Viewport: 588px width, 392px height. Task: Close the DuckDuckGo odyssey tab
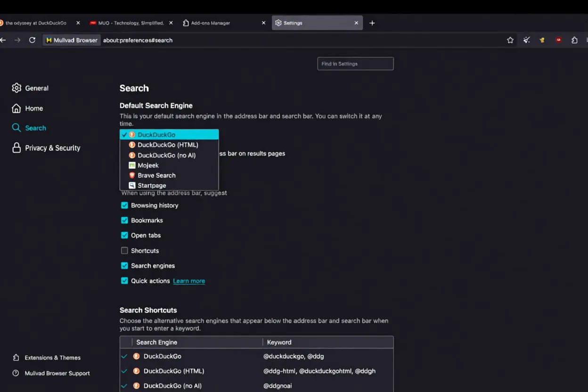coord(78,23)
